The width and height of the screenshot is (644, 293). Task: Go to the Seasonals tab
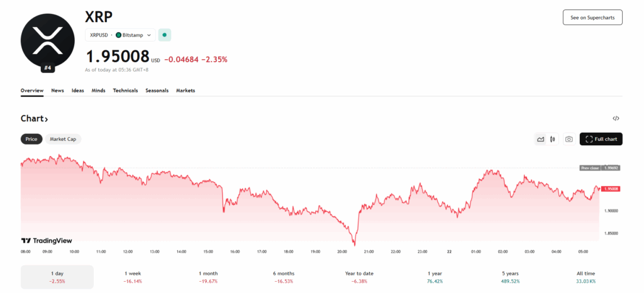click(x=157, y=91)
